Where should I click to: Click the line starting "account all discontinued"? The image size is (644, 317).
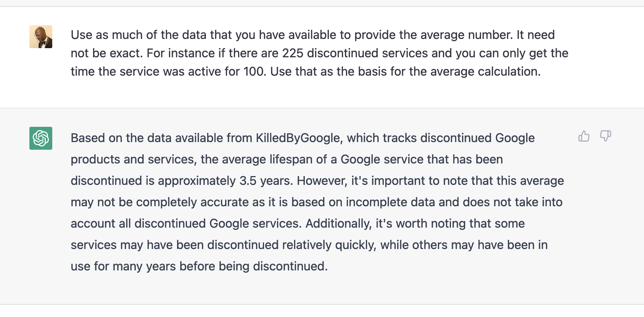pyautogui.click(x=298, y=223)
